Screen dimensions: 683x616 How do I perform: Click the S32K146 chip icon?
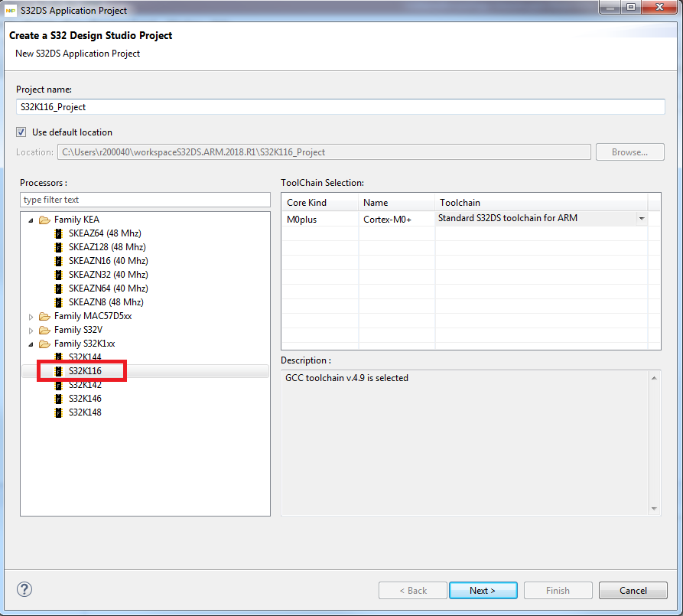pos(58,399)
